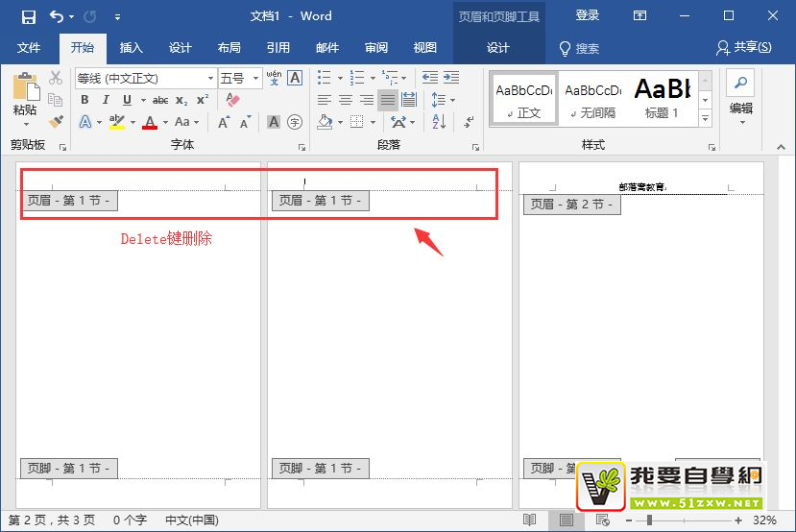Click the zoom in plus button

(738, 520)
